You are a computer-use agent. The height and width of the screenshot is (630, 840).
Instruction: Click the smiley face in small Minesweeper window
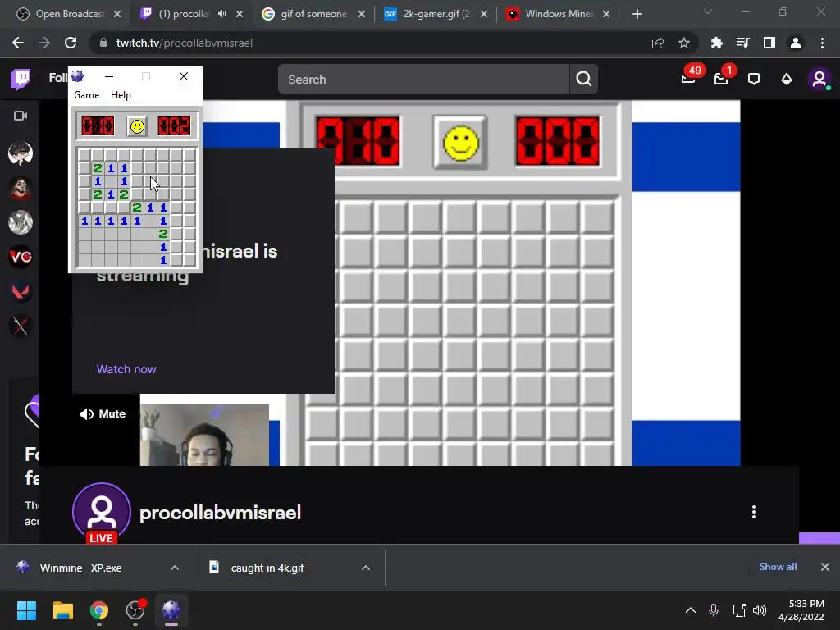click(x=137, y=126)
